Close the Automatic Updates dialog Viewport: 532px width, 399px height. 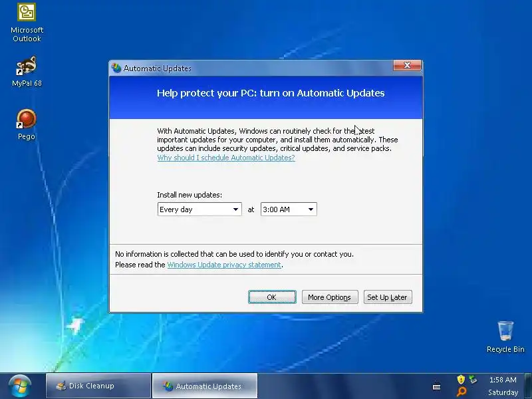(407, 65)
